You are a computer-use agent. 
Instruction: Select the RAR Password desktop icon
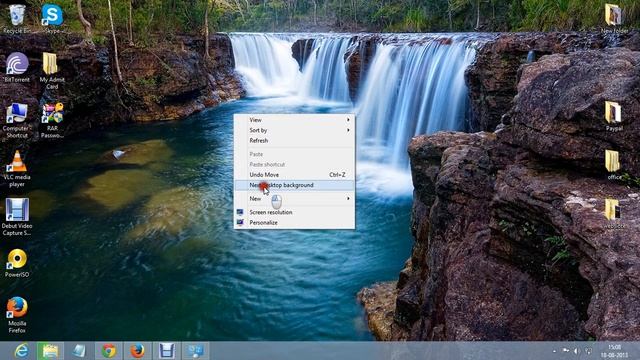pyautogui.click(x=52, y=120)
